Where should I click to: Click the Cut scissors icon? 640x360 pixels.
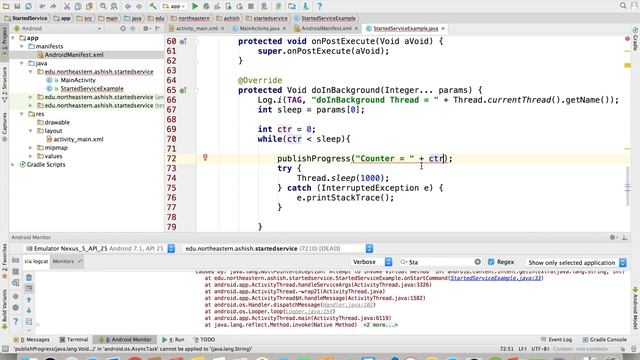click(x=67, y=6)
